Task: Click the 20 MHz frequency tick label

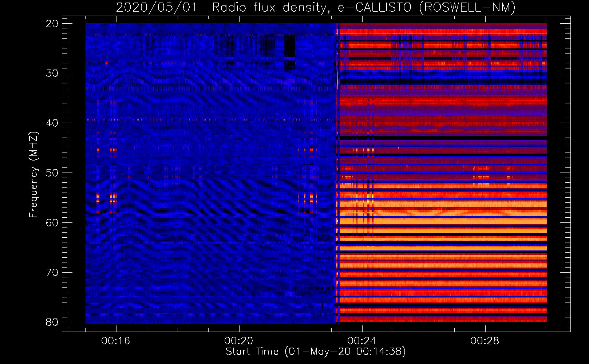Action: point(52,24)
